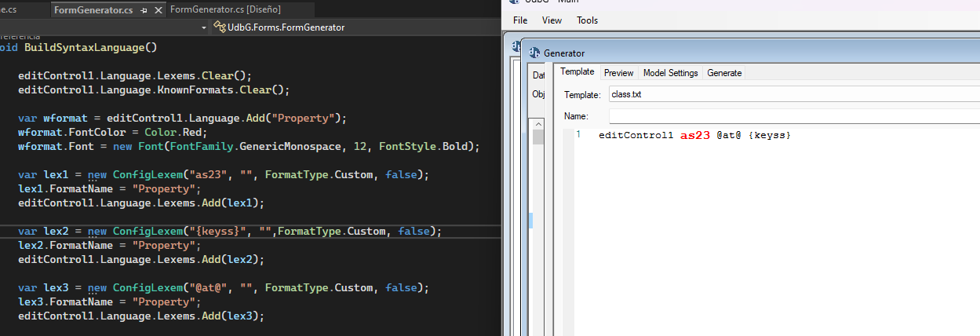Image resolution: width=980 pixels, height=336 pixels.
Task: Open the File menu
Action: coord(520,20)
